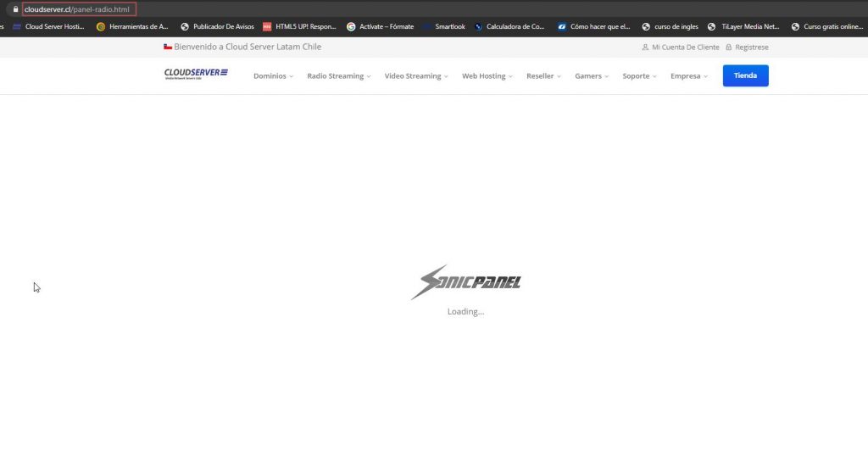Open Cloud Server Hosti... bookmark

click(x=48, y=26)
